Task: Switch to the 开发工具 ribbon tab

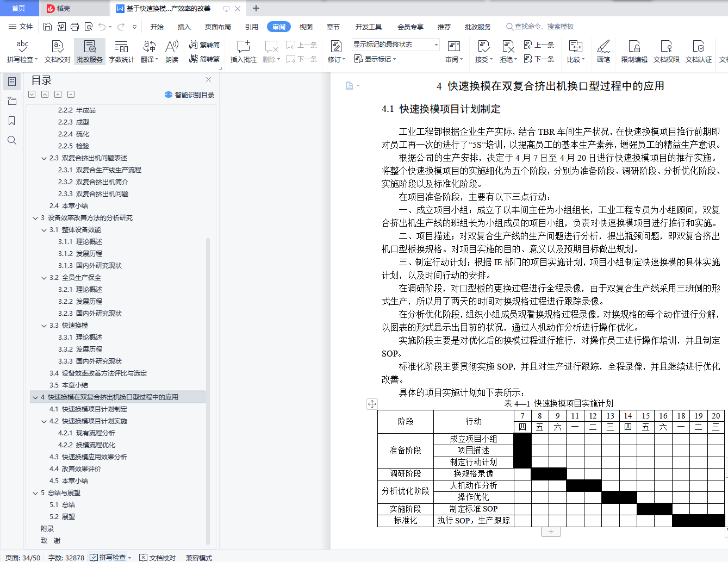Action: (369, 27)
